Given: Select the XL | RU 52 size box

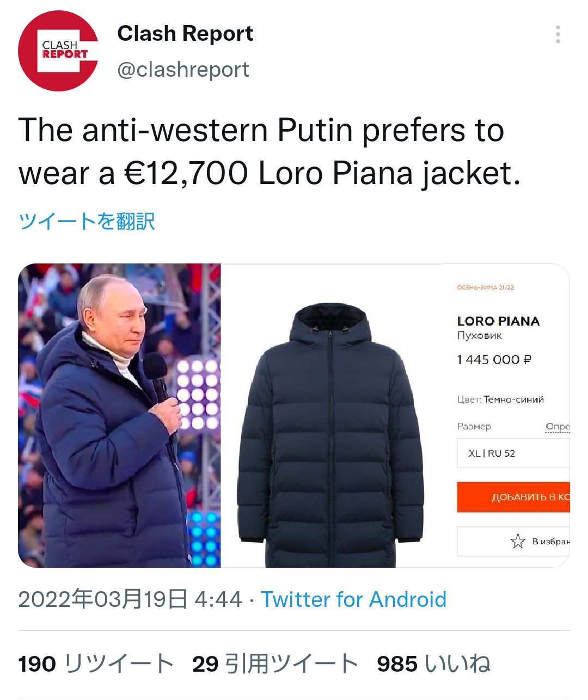Looking at the screenshot, I should 513,453.
